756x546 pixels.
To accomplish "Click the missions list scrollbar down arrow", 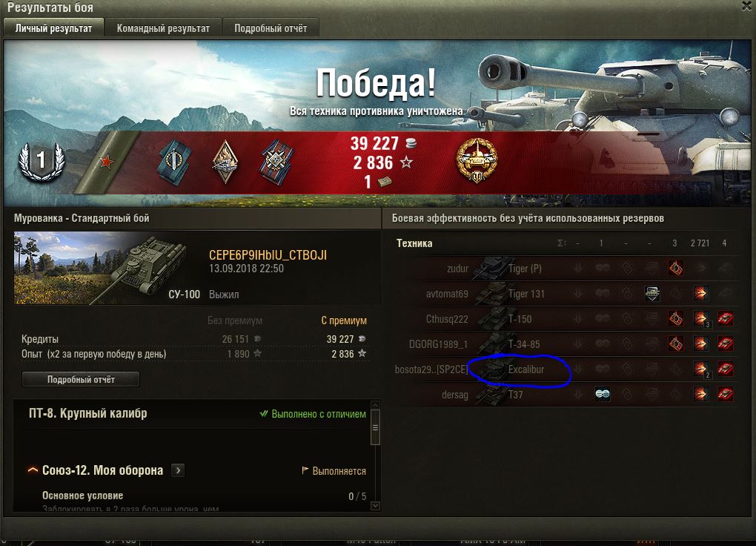I will click(x=375, y=505).
